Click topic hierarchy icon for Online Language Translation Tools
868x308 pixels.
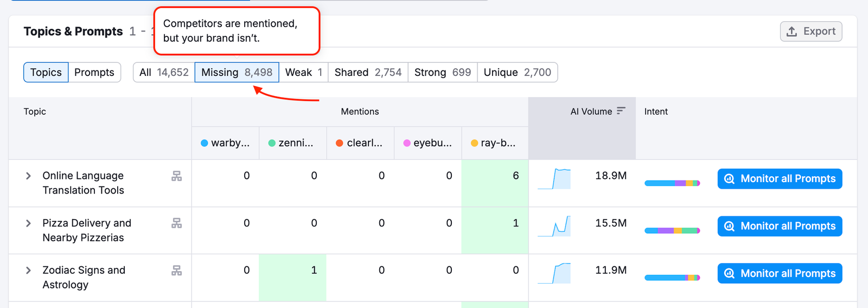[176, 176]
